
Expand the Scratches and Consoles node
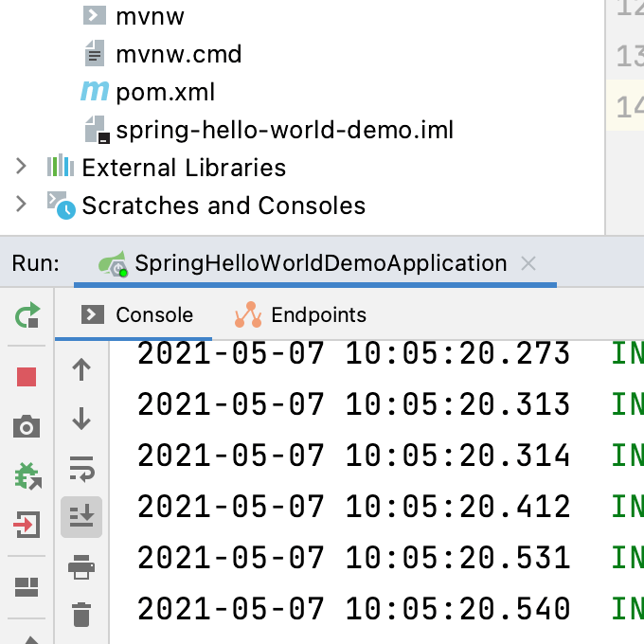(x=21, y=205)
